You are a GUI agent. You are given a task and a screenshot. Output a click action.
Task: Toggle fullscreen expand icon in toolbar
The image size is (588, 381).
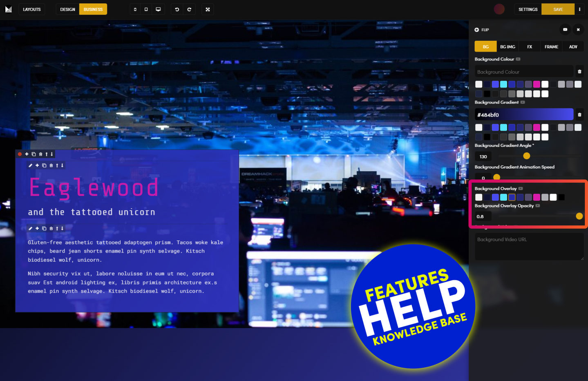click(x=208, y=9)
